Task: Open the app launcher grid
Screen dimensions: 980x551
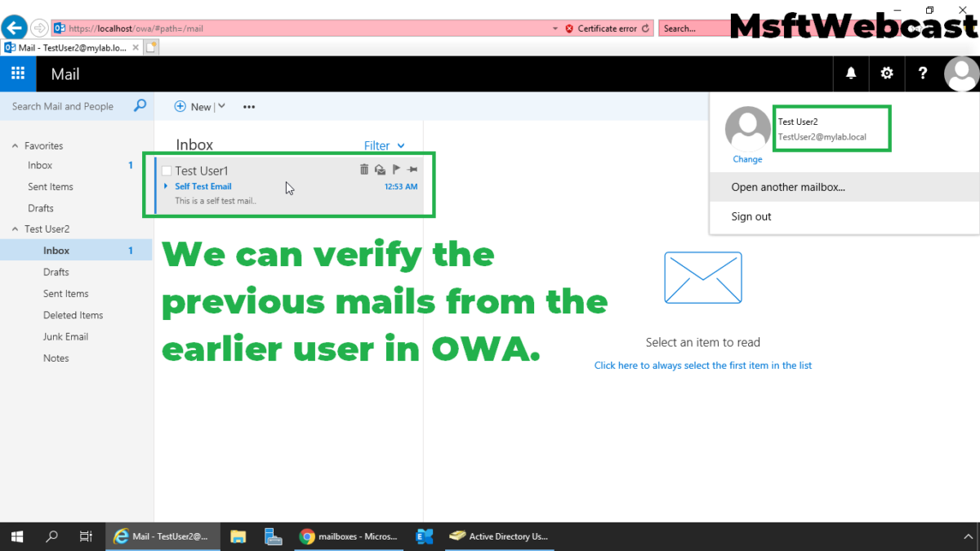Action: pos(17,73)
